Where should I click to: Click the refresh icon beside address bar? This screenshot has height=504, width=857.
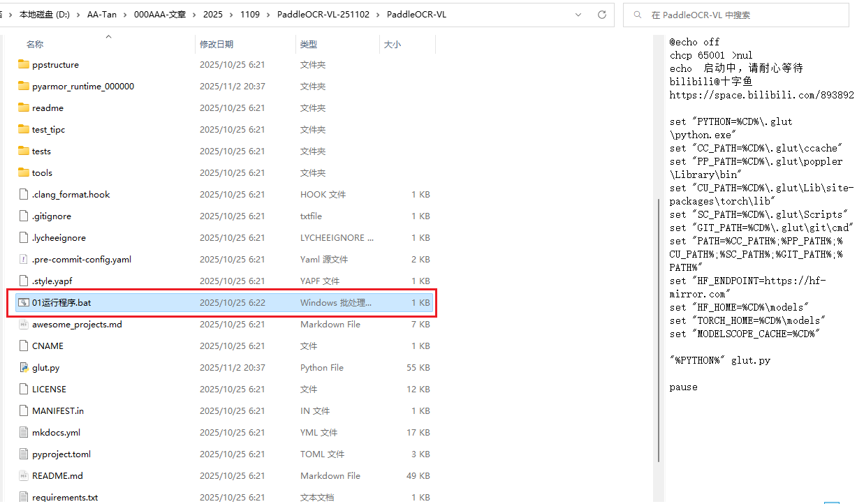click(x=602, y=15)
